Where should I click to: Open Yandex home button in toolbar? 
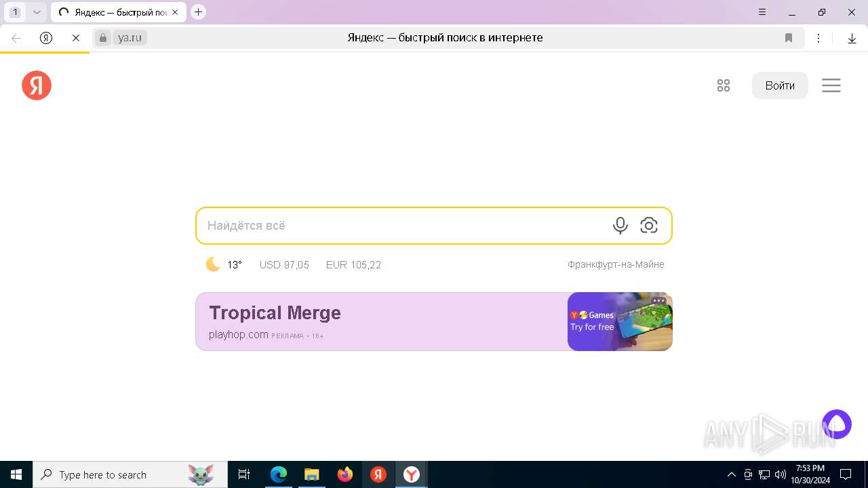point(46,38)
